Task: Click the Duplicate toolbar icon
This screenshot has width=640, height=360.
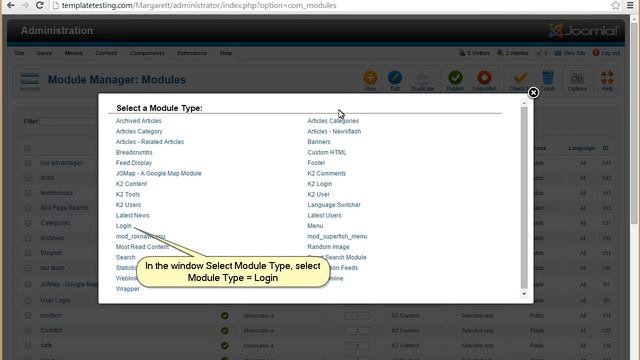Action: click(x=422, y=80)
